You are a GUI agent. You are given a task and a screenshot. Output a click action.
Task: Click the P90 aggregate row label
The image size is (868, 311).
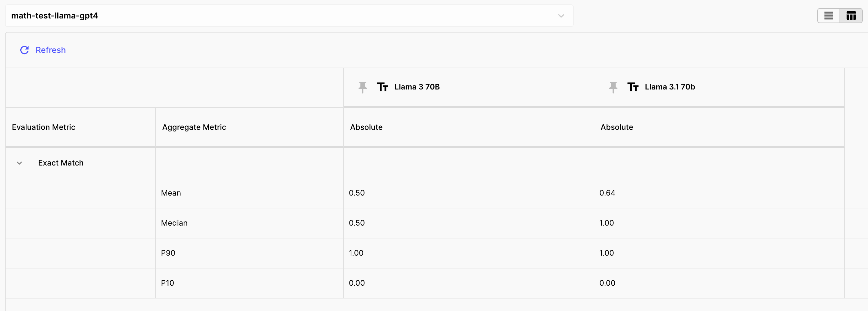(x=168, y=253)
